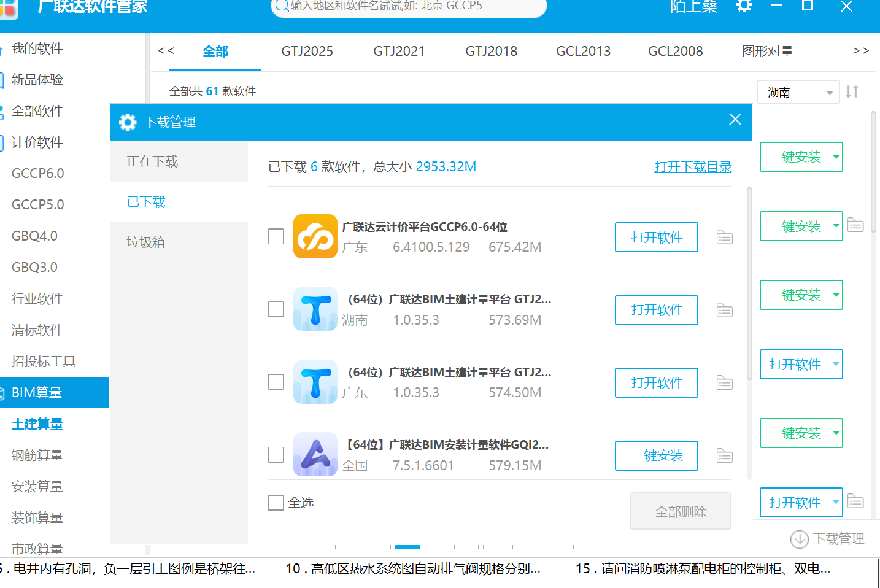
Task: Expand arrow on fifth 一键安装 button
Action: click(836, 433)
